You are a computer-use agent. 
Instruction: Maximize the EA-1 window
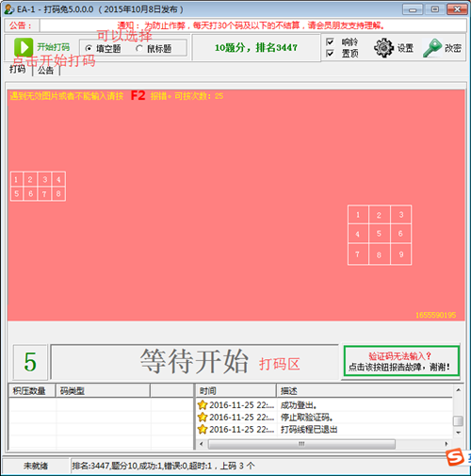point(435,9)
